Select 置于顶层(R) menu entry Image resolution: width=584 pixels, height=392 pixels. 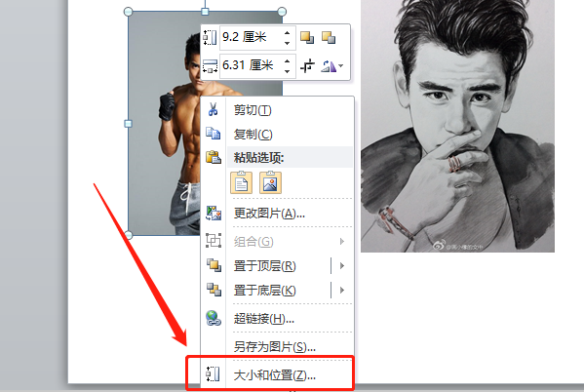(265, 266)
